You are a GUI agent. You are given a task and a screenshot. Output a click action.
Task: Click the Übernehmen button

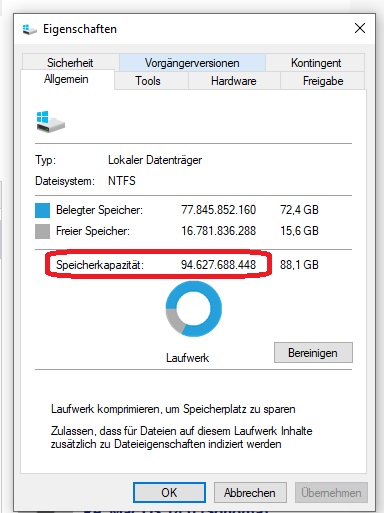[331, 492]
